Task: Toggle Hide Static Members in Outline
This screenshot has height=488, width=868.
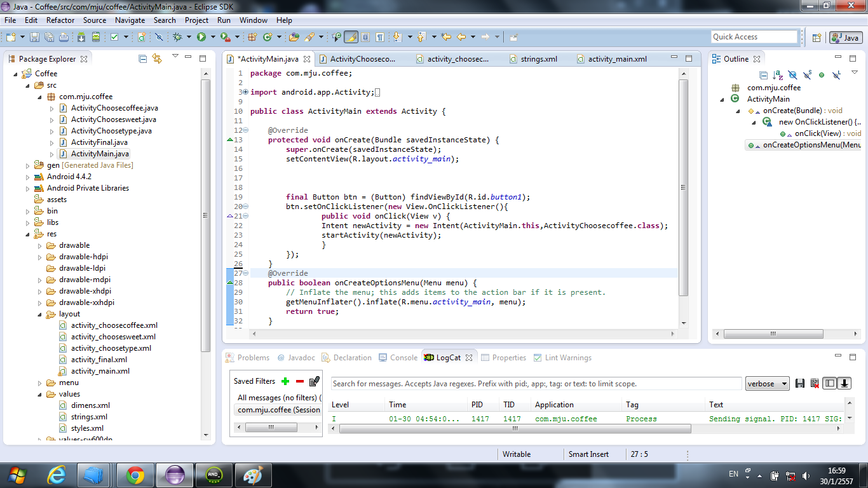Action: click(807, 75)
